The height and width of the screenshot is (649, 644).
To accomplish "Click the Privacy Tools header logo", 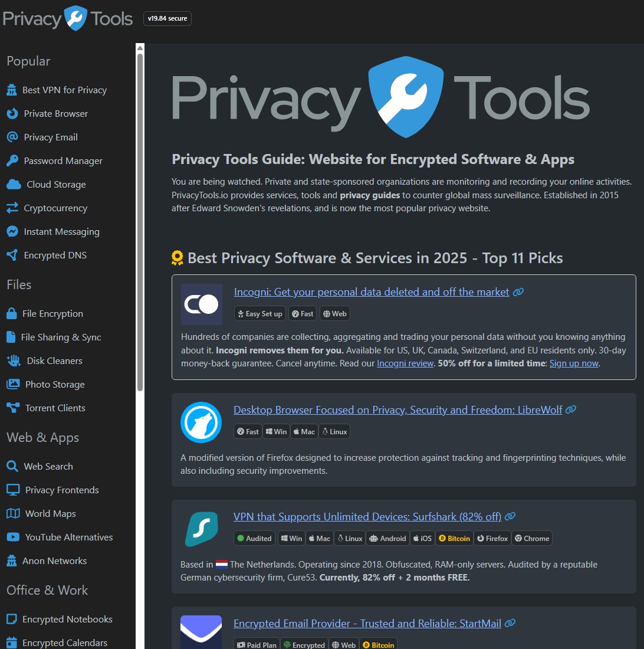I will [67, 18].
